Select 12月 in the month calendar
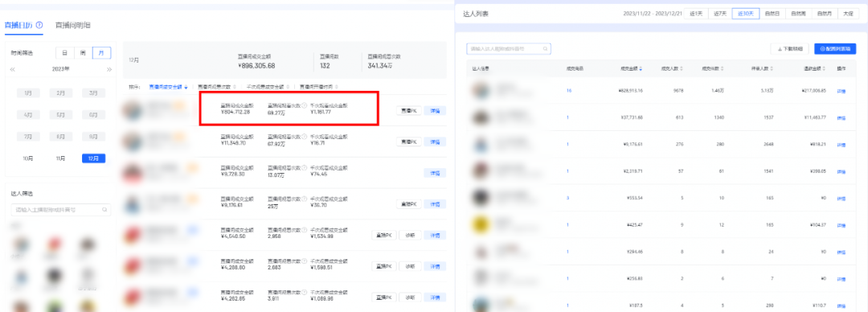Image resolution: width=868 pixels, height=312 pixels. click(x=93, y=158)
